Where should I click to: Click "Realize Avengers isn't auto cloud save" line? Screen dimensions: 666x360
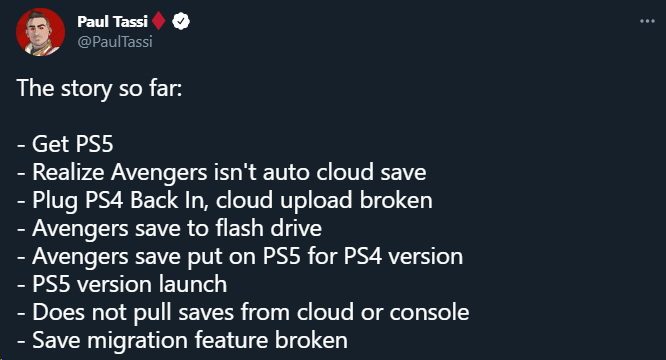(x=222, y=172)
